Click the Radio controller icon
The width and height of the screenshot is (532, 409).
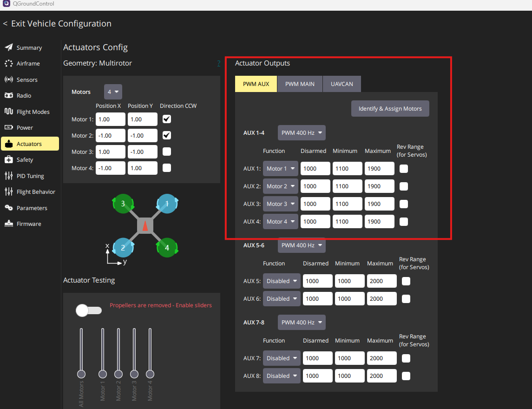tap(9, 96)
